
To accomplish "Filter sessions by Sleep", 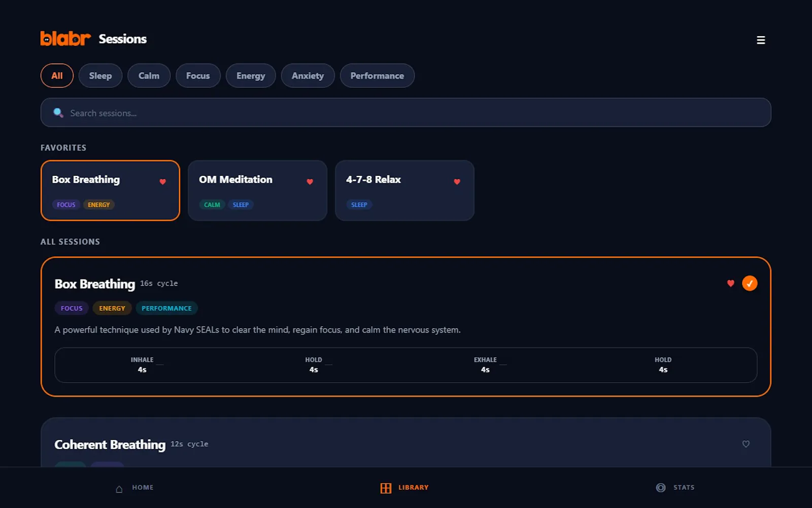I will 100,76.
